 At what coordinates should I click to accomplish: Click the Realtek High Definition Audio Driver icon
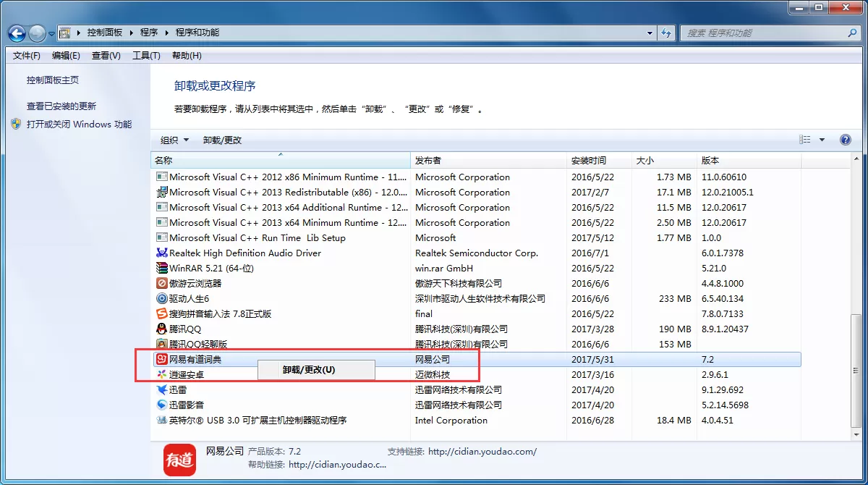click(162, 253)
